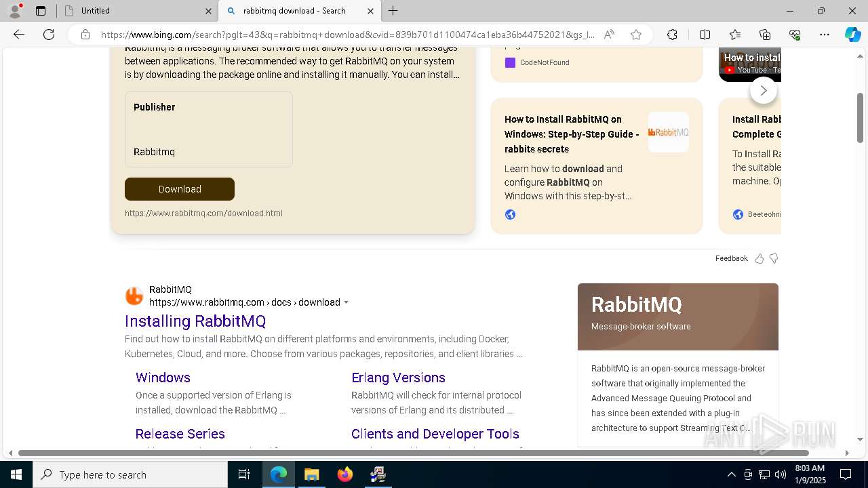Image resolution: width=868 pixels, height=488 pixels.
Task: Open the Release Series sublink
Action: tap(180, 434)
